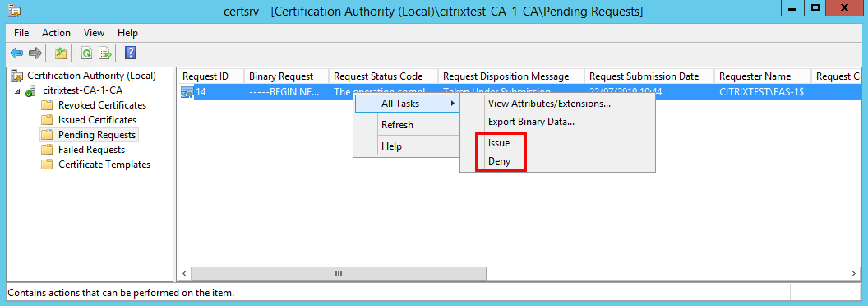Choose Deny in the All Tasks submenu
This screenshot has height=306, width=868.
[x=499, y=162]
